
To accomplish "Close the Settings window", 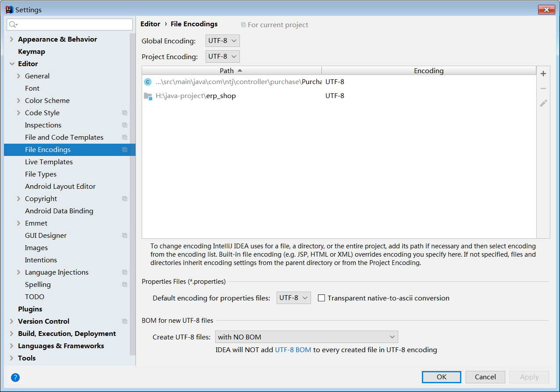I will pos(546,10).
